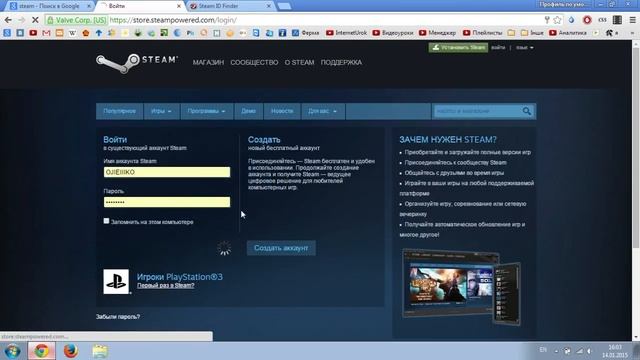Close the Войти tab
The height and width of the screenshot is (360, 640).
pos(178,6)
